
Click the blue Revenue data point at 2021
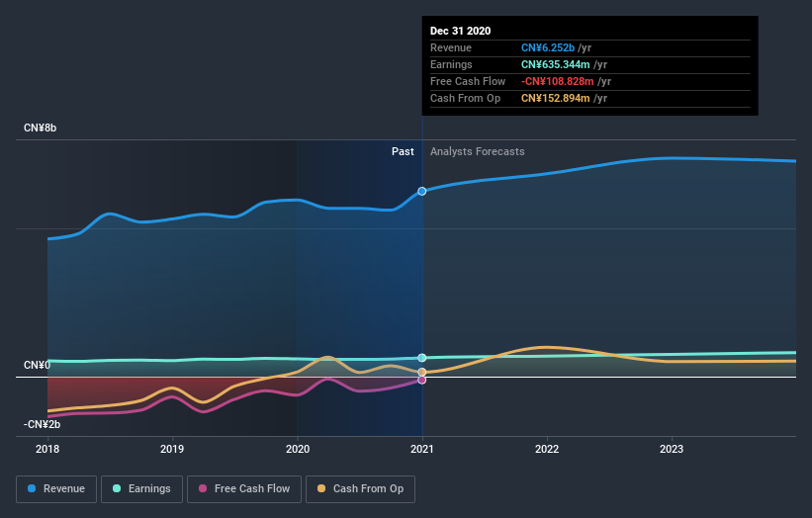[x=422, y=192]
